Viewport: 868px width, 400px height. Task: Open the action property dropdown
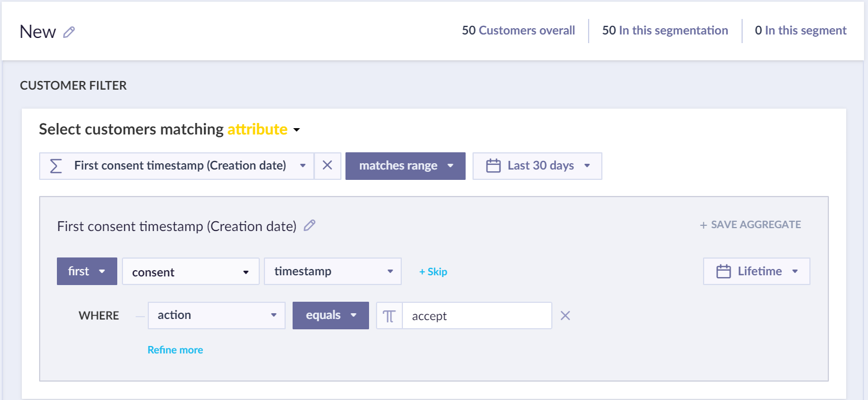216,316
